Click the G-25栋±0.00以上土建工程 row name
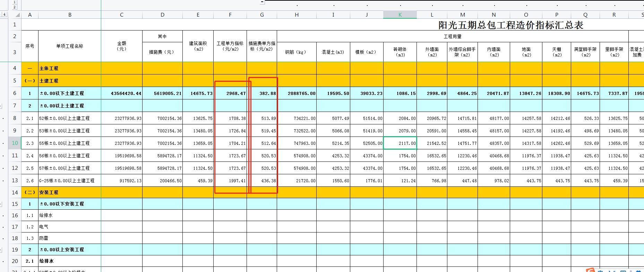Screen dimensions: 644x272 [70, 181]
